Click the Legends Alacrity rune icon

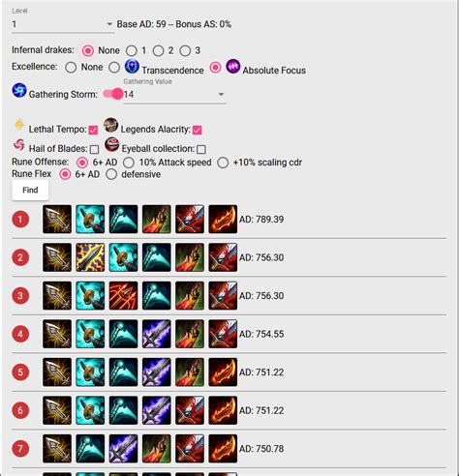click(111, 125)
